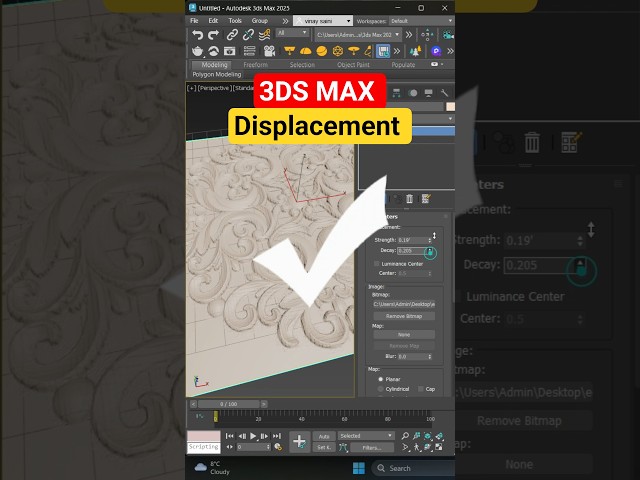Click the purple round icon on the toolbar
The image size is (640, 480).
point(436,51)
